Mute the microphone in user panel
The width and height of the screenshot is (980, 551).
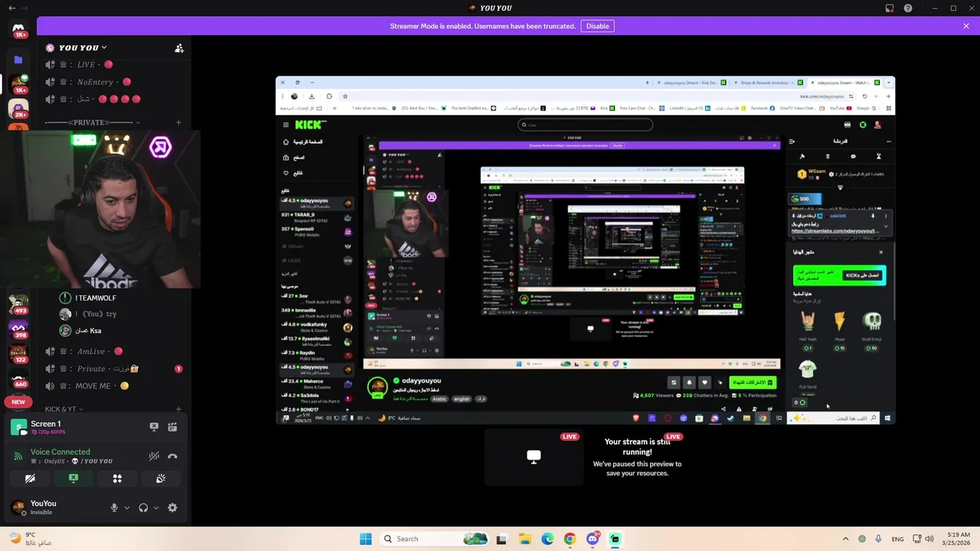114,507
